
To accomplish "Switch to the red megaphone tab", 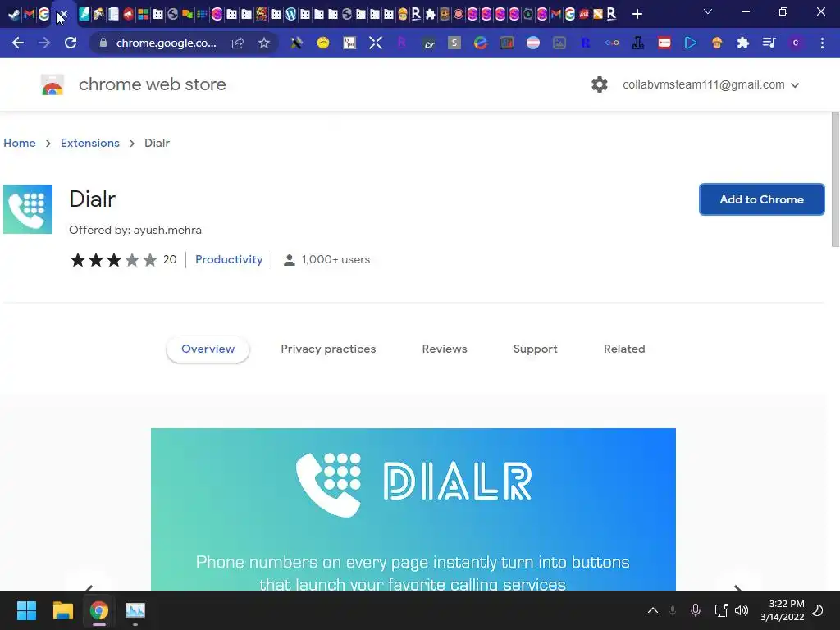I will 128,15.
